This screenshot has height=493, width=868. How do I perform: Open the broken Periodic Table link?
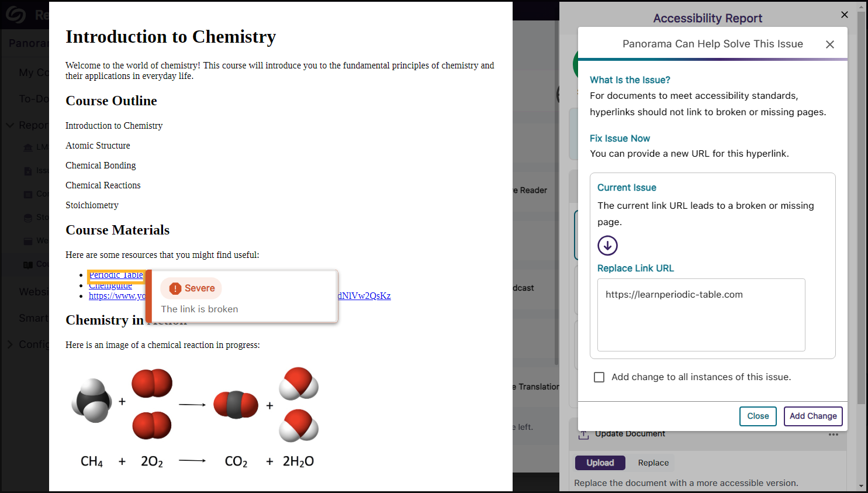click(116, 275)
